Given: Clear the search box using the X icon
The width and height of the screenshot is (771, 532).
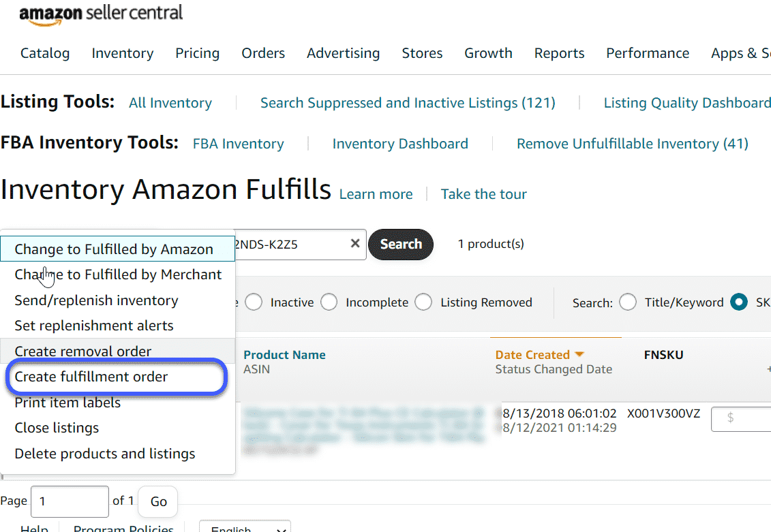Looking at the screenshot, I should [x=354, y=243].
